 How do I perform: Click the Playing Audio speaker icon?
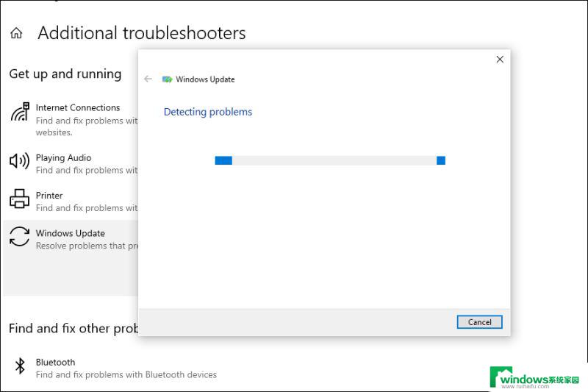(19, 161)
